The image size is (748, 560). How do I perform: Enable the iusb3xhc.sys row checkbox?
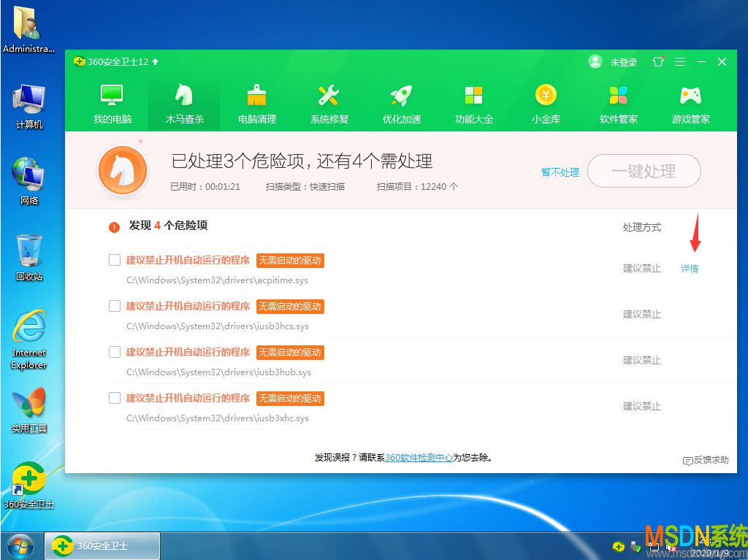click(115, 398)
